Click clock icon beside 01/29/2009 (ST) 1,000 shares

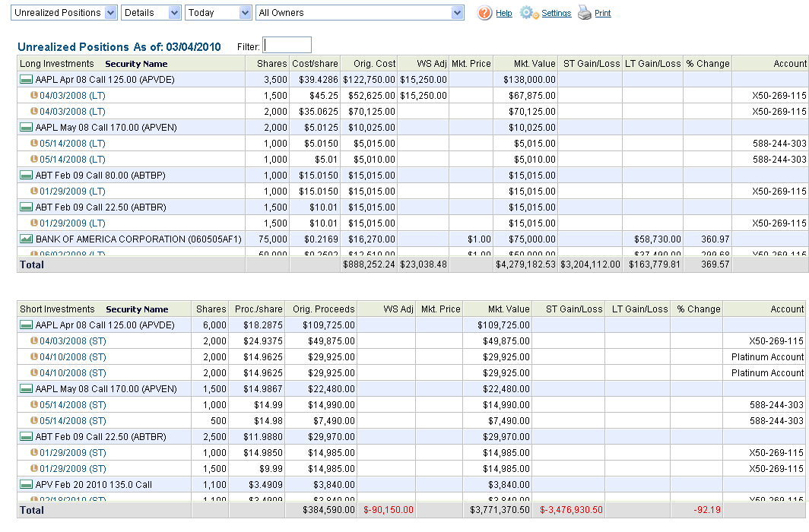[34, 453]
